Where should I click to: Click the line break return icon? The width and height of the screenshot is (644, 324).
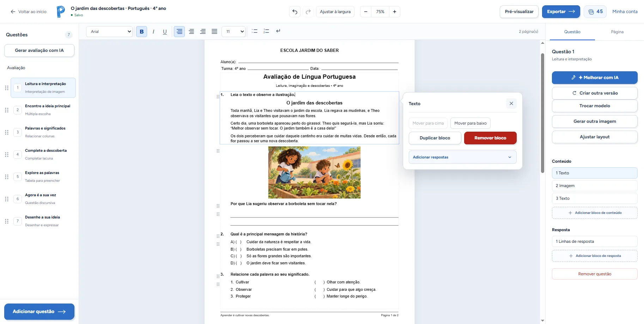pos(278,31)
